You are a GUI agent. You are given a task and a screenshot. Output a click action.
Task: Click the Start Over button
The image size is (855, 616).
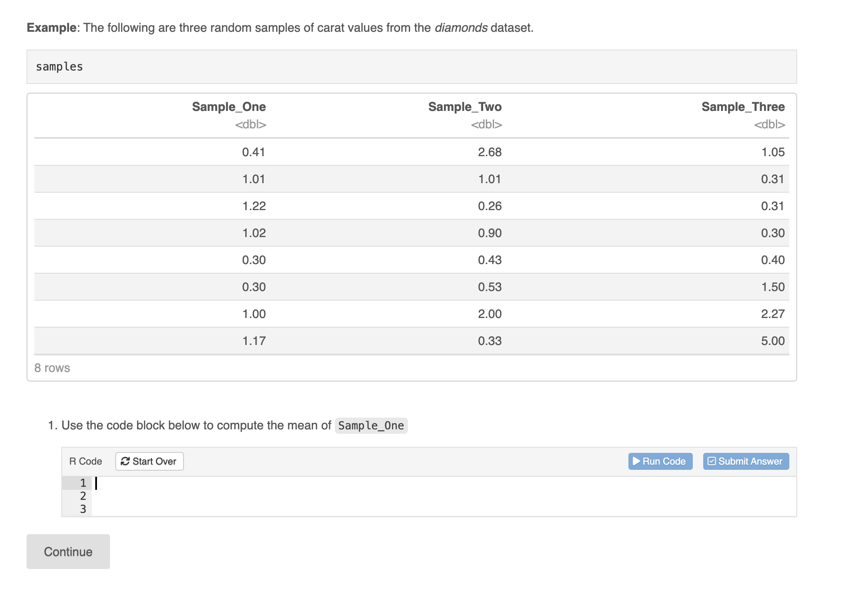(x=149, y=461)
